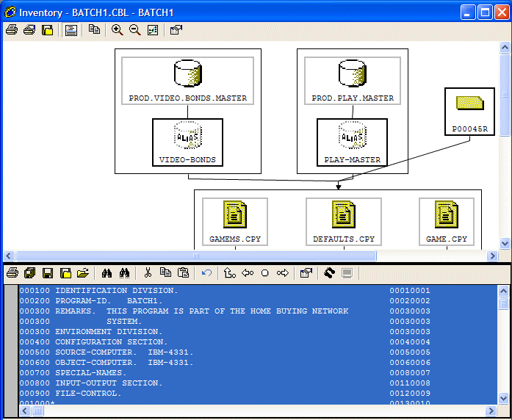Print the source code in the editor toolbar
This screenshot has height=420, width=512.
[12, 272]
